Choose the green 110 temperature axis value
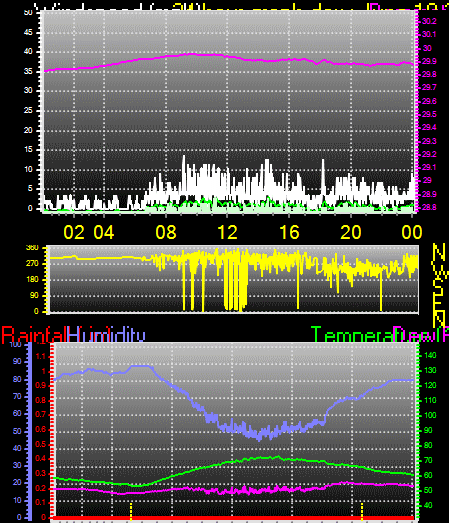449x523 pixels. (x=430, y=400)
